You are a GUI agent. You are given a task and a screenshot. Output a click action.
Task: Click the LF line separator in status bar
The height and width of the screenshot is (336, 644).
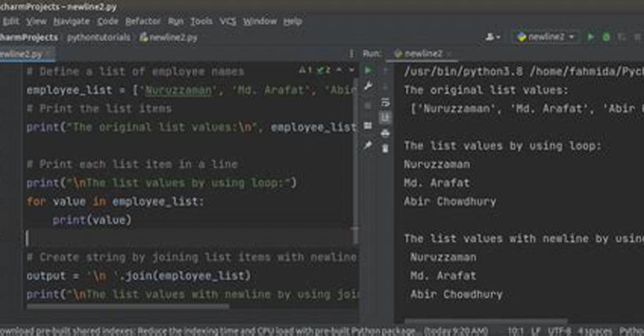click(535, 331)
